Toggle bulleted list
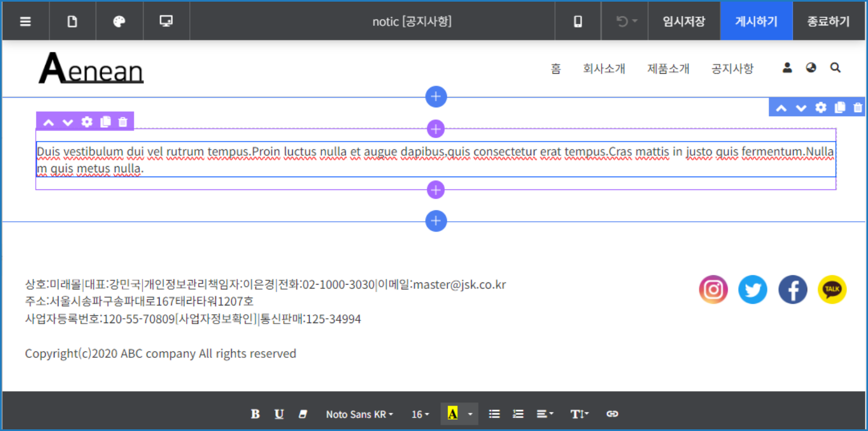Viewport: 868px width, 431px height. pyautogui.click(x=494, y=414)
